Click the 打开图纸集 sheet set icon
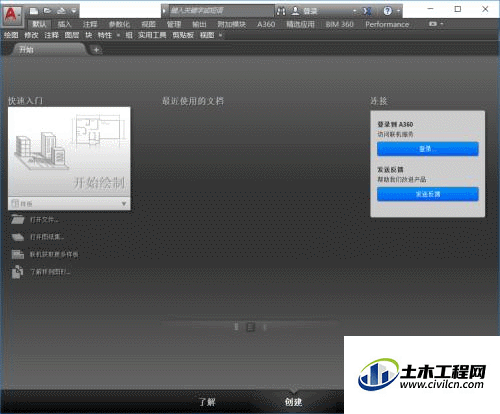Screen dimensions: 500x414 coord(17,237)
